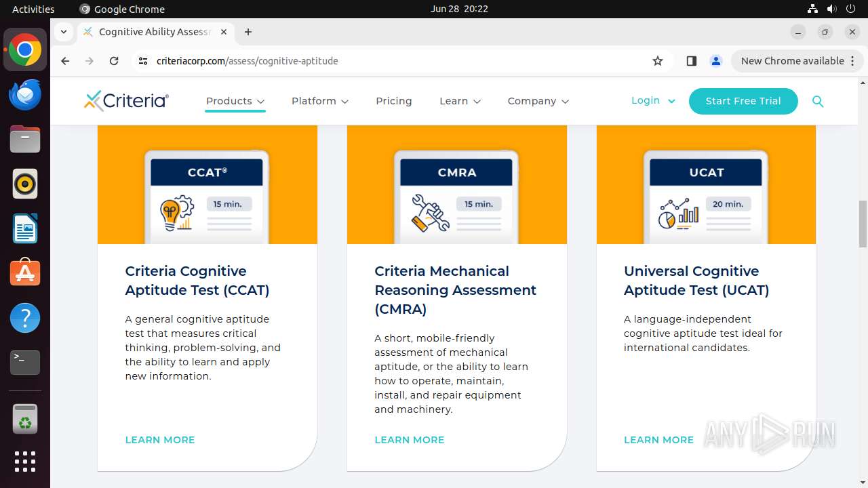Viewport: 868px width, 488px height.
Task: Open Rhythmbox from the dock
Action: tap(25, 184)
